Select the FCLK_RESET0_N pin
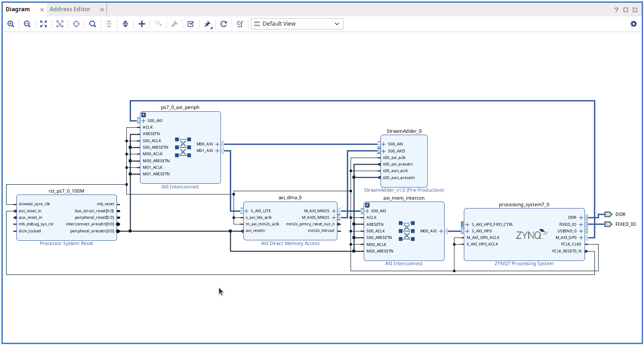The height and width of the screenshot is (346, 644). pos(567,251)
